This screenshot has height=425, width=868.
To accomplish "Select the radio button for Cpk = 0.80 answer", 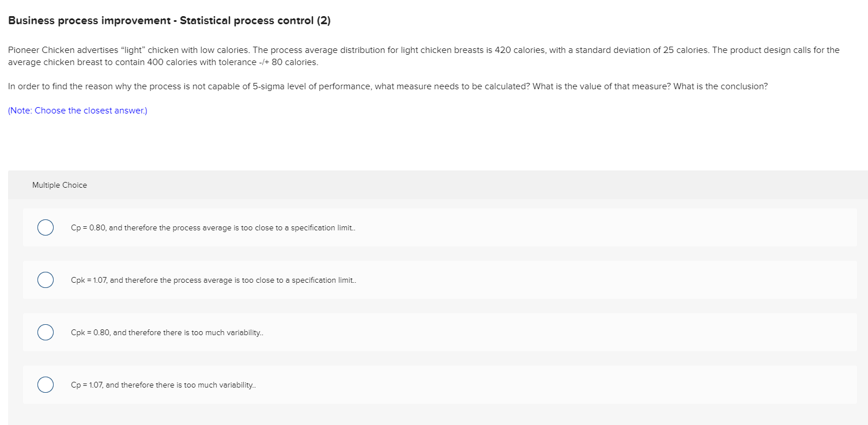I will tap(45, 332).
